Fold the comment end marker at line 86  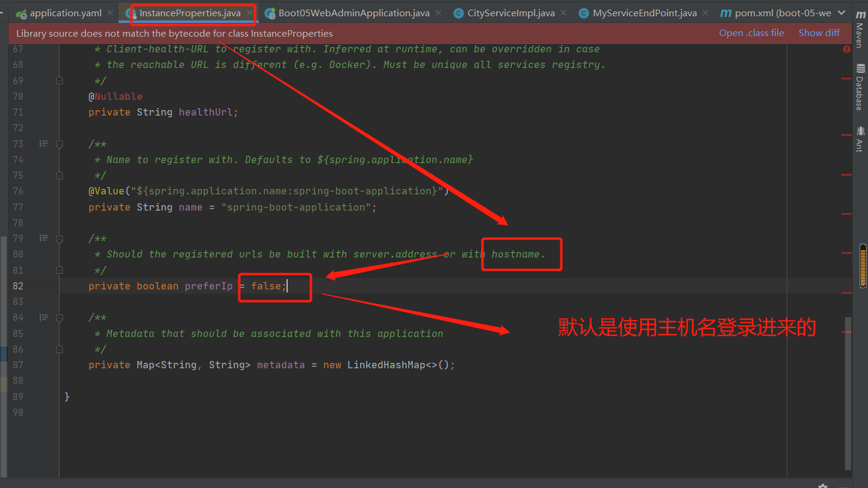pyautogui.click(x=60, y=349)
